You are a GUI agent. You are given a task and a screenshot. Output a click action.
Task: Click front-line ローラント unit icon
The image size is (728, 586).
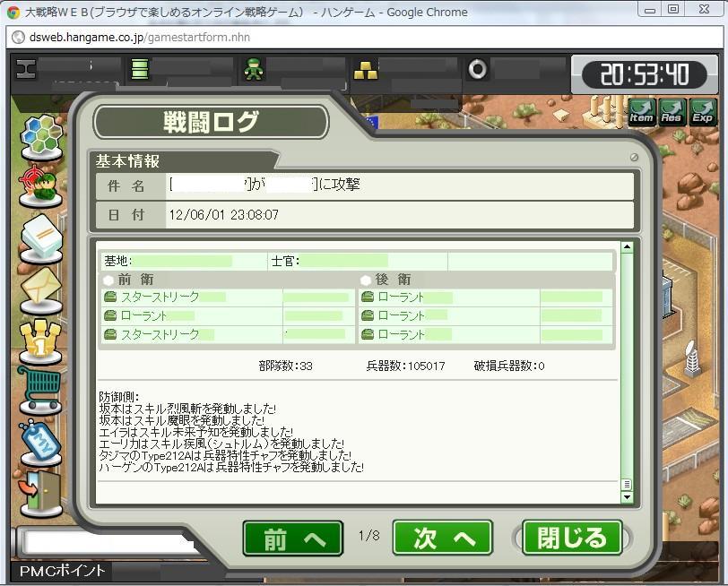[110, 315]
